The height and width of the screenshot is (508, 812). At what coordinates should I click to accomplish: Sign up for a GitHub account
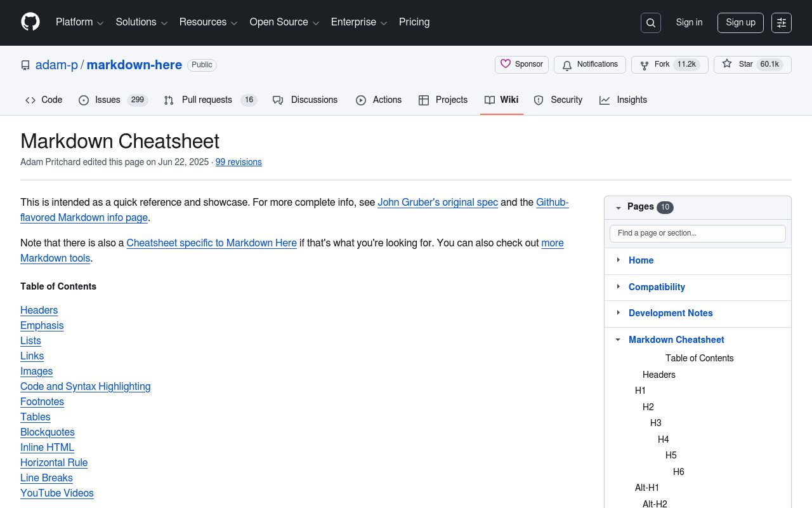point(740,22)
